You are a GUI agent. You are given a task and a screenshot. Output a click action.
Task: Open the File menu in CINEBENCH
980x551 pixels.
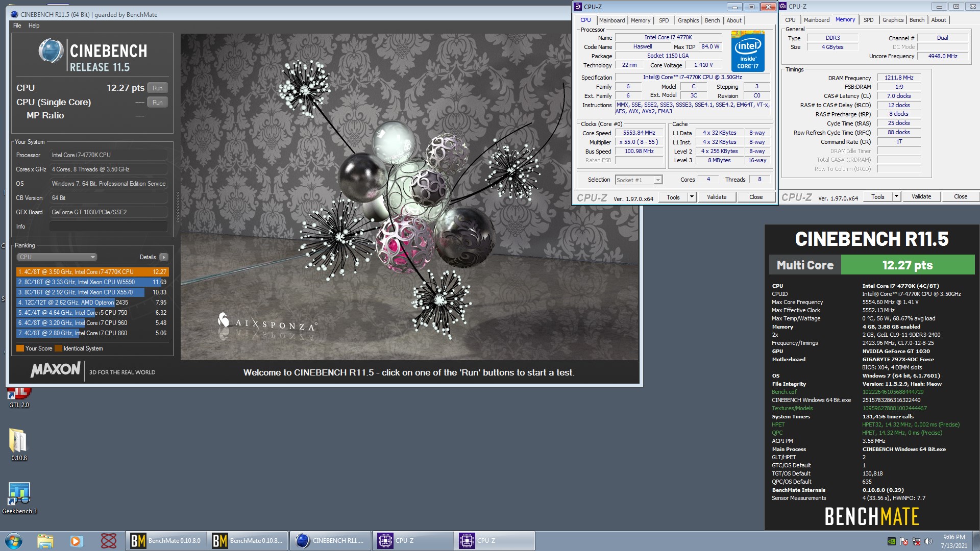[17, 26]
